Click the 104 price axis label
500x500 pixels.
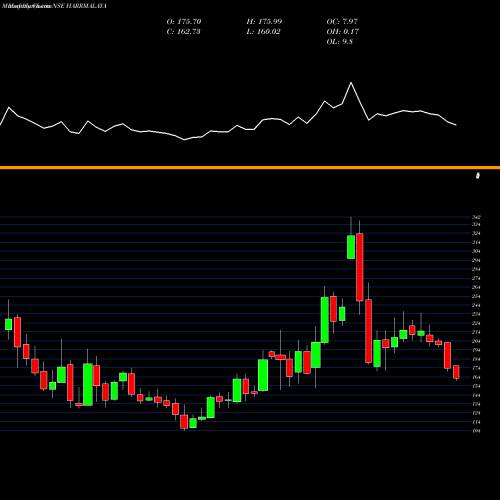click(x=476, y=431)
